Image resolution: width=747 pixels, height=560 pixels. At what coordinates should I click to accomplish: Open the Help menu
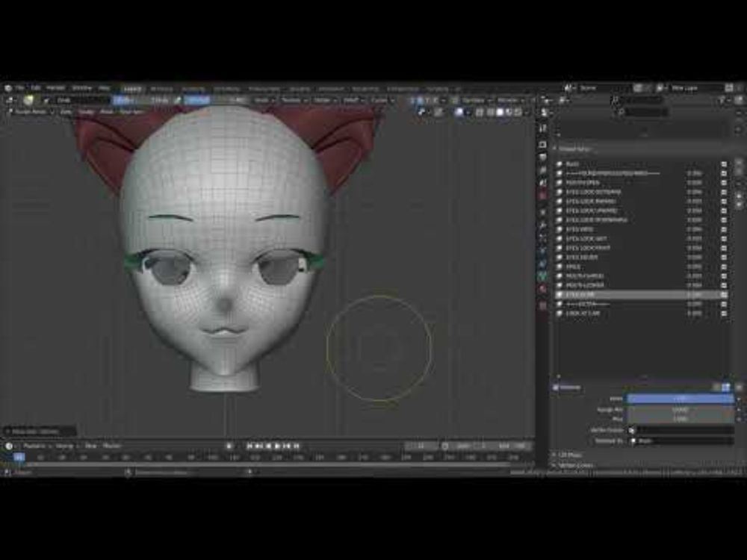pos(104,88)
